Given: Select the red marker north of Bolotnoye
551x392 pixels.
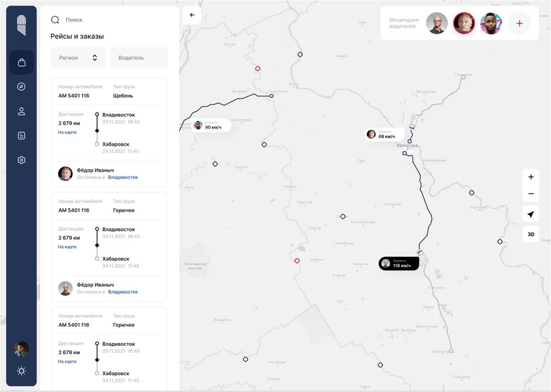Looking at the screenshot, I should 258,68.
